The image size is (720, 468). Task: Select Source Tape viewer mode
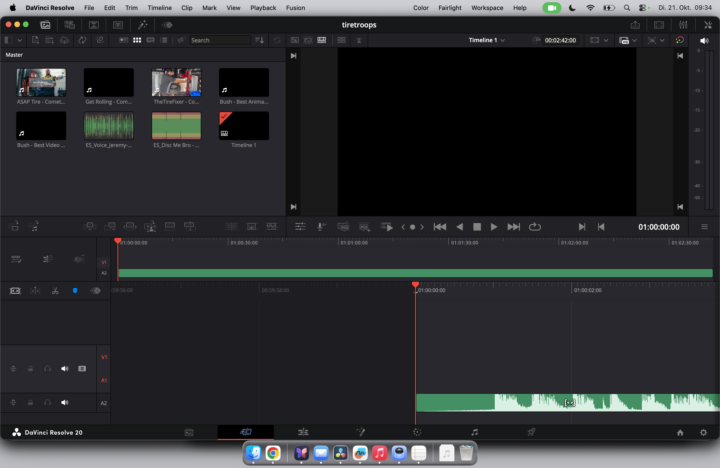[x=308, y=40]
